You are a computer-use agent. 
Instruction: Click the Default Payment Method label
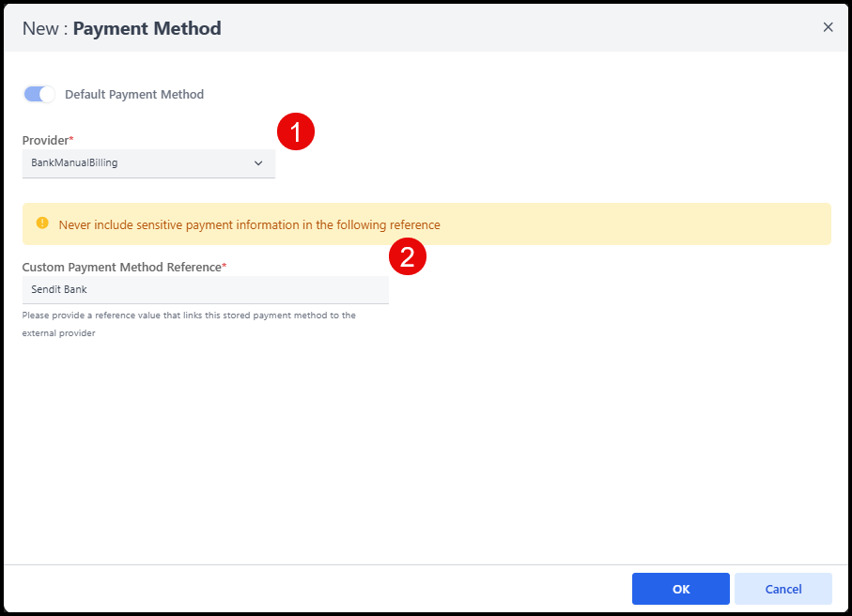[133, 94]
